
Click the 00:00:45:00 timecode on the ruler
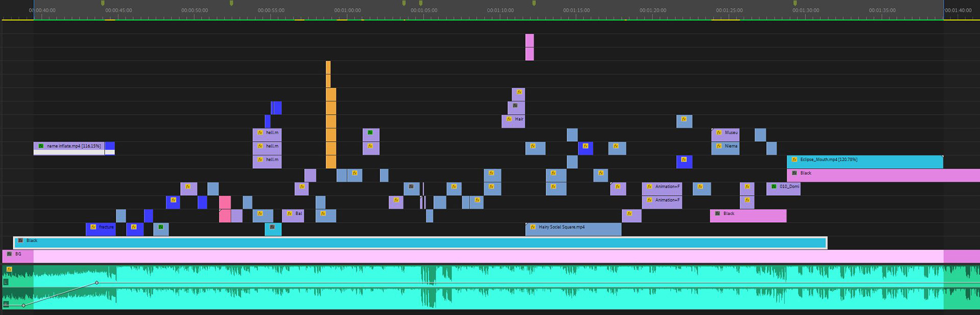click(118, 10)
